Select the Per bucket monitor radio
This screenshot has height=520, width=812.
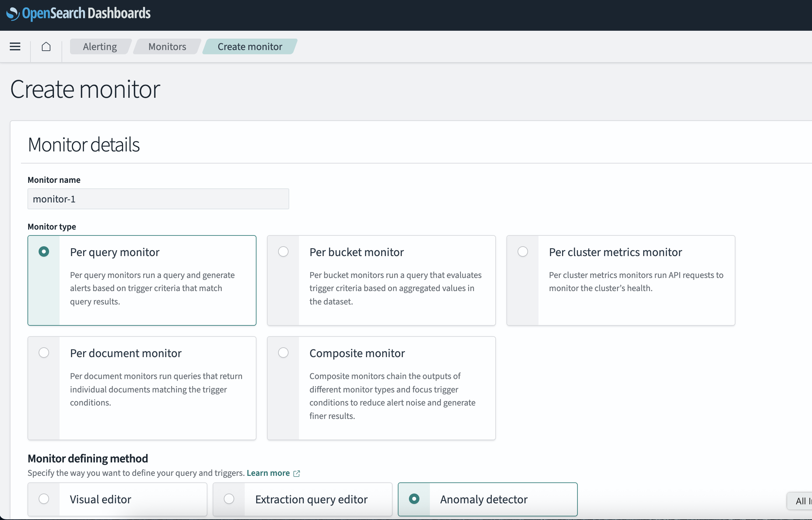tap(283, 251)
